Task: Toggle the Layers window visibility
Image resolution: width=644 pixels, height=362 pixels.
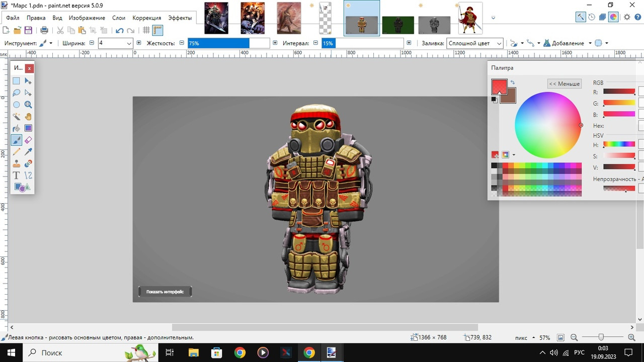Action: tap(603, 17)
